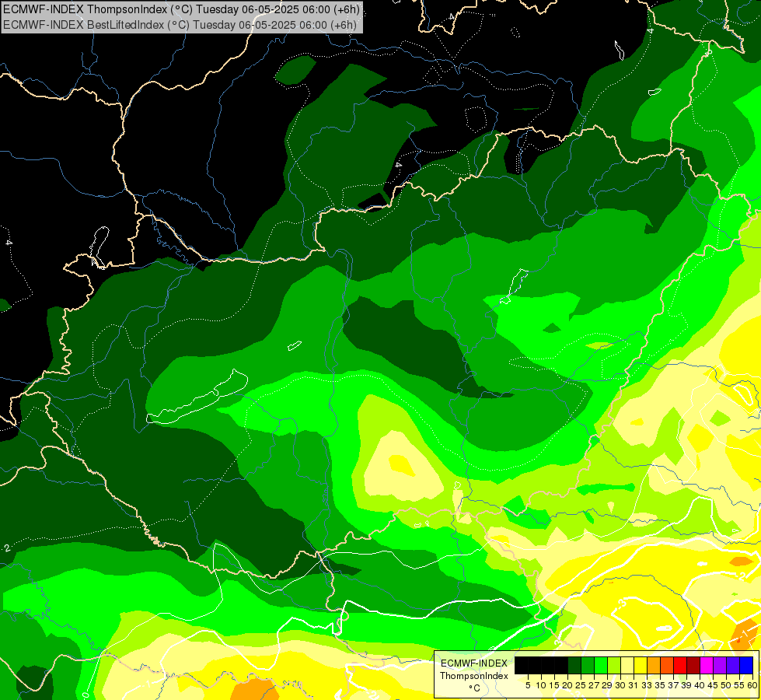Click the legend tick value '20'
This screenshot has height=700, width=761.
567,685
